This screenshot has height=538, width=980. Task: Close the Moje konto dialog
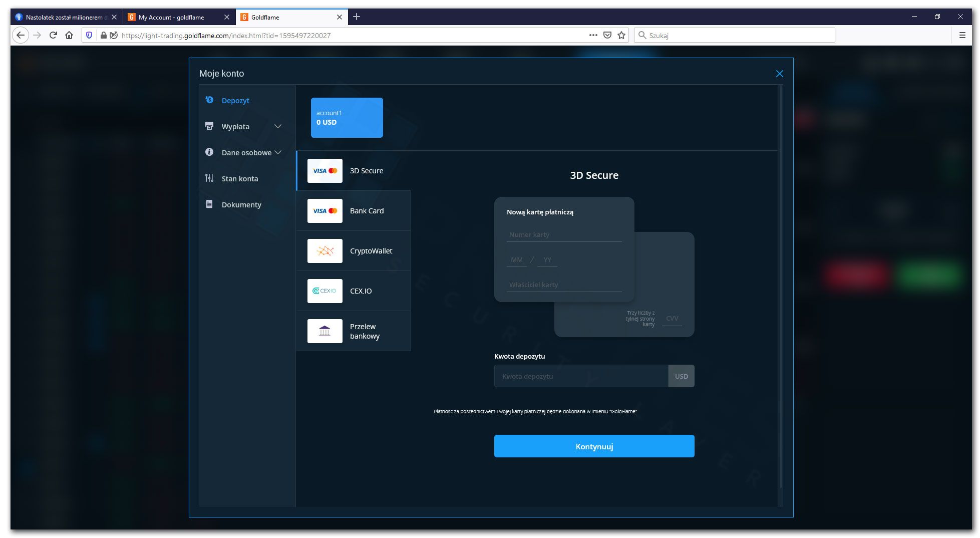(x=780, y=74)
